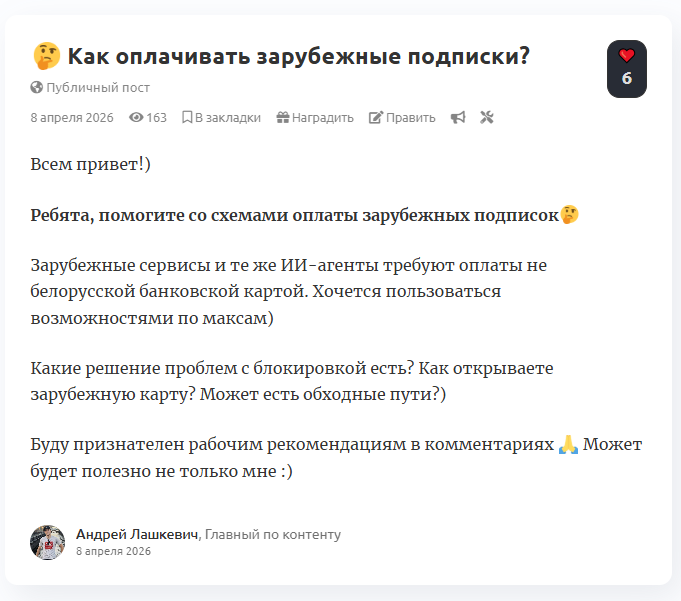Click the gift icon before Наградить
The image size is (681, 601).
[283, 118]
